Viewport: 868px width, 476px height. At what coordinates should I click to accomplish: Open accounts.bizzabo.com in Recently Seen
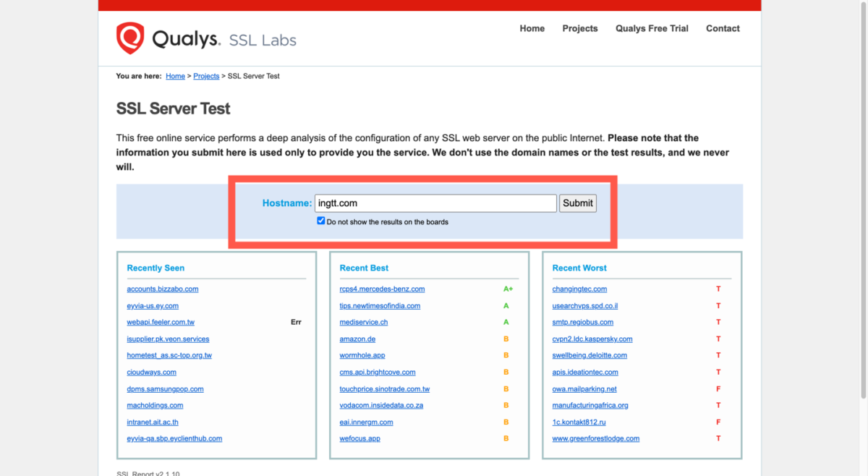point(163,289)
